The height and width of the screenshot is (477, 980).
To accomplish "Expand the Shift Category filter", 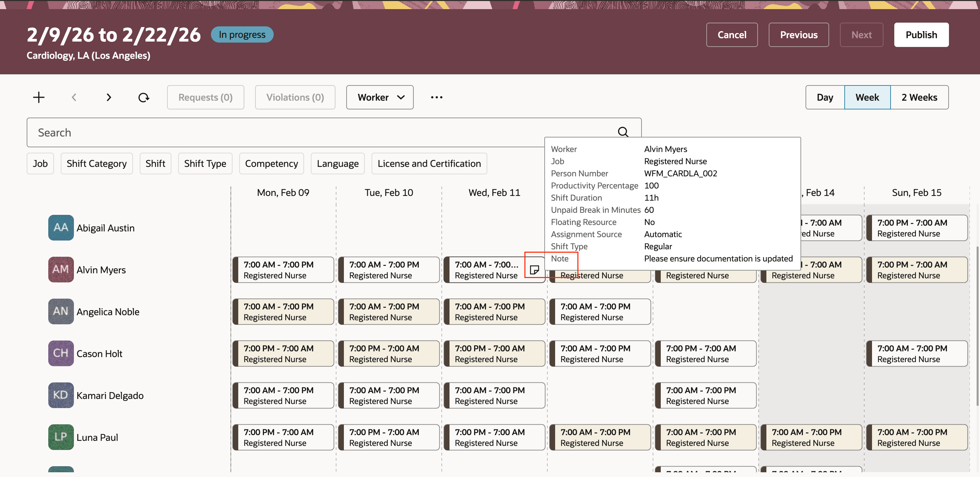I will tap(97, 163).
